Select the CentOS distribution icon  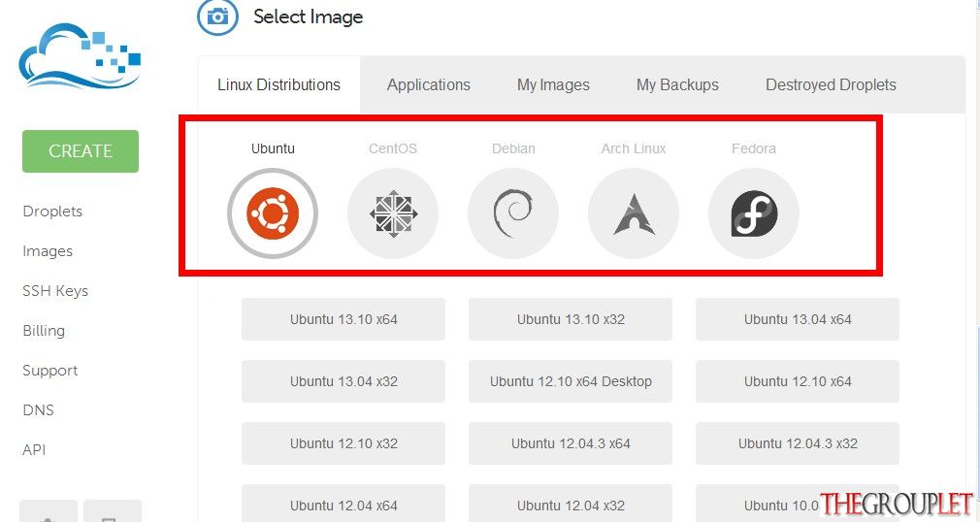pyautogui.click(x=393, y=213)
